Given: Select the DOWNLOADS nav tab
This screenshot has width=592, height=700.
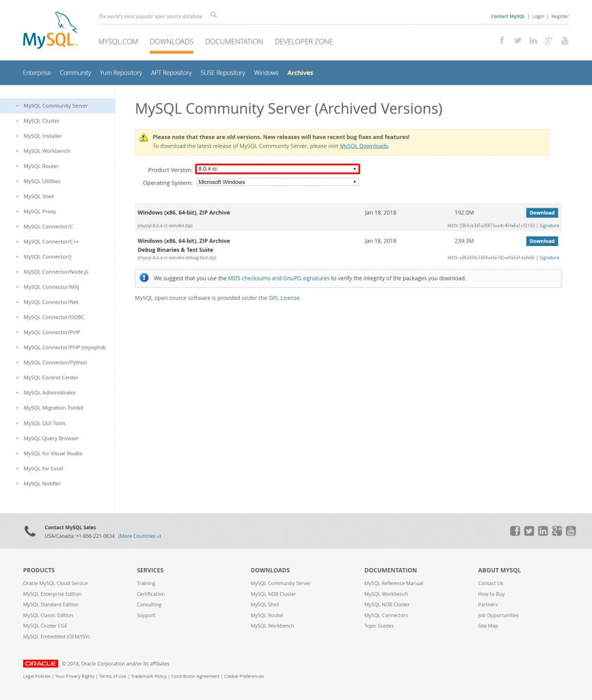Looking at the screenshot, I should (x=172, y=42).
